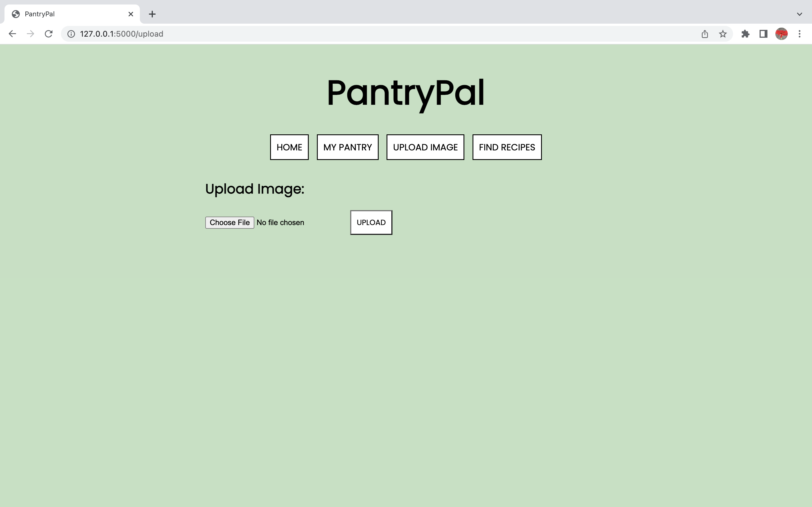The width and height of the screenshot is (812, 507).
Task: Open the Chrome profile avatar
Action: pyautogui.click(x=782, y=34)
